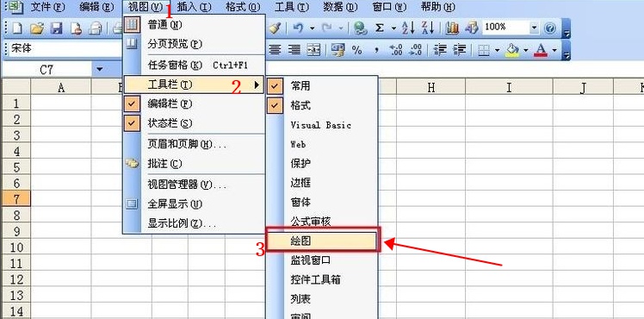Click the Decrease Indent icon
This screenshot has height=319, width=644.
[x=440, y=50]
